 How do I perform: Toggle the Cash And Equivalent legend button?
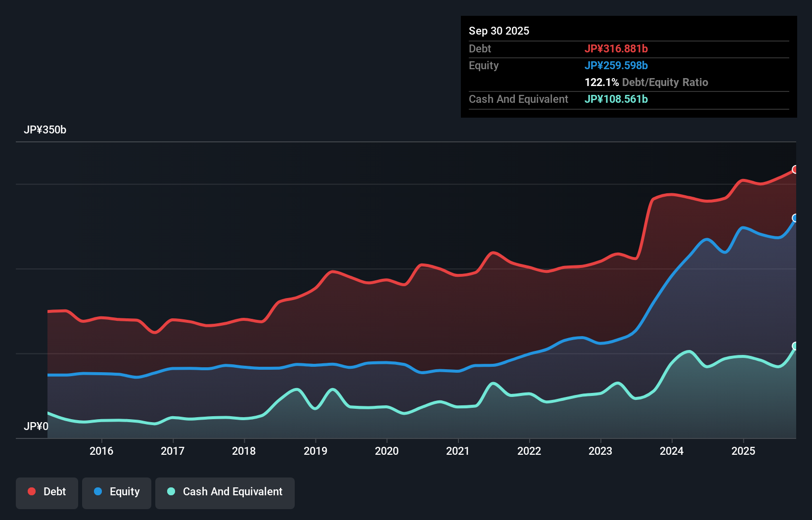pyautogui.click(x=225, y=493)
